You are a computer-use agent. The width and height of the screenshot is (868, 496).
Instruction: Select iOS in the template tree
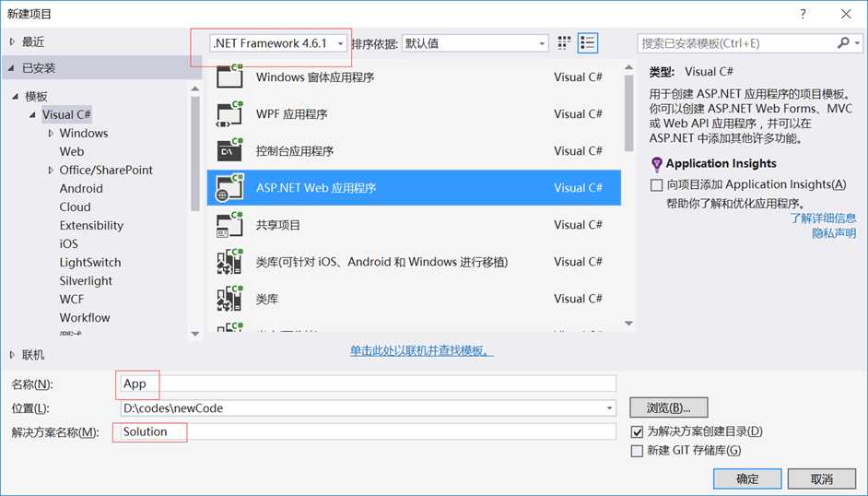(x=68, y=243)
